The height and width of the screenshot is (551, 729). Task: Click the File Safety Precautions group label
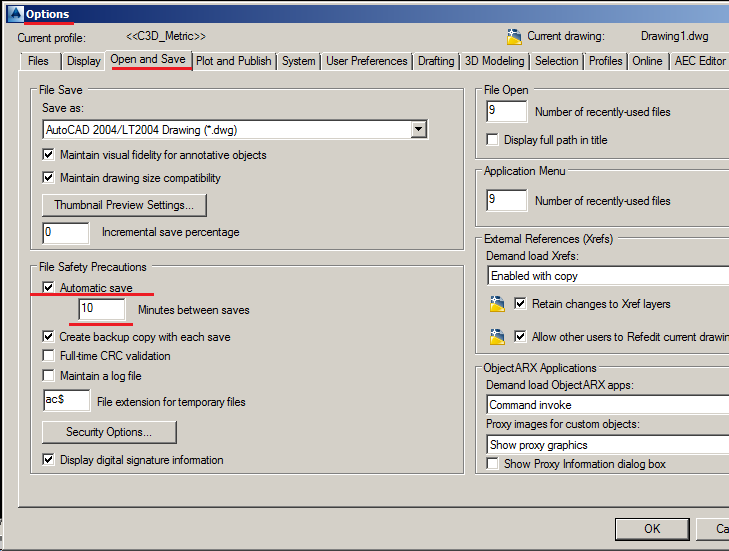(x=93, y=267)
